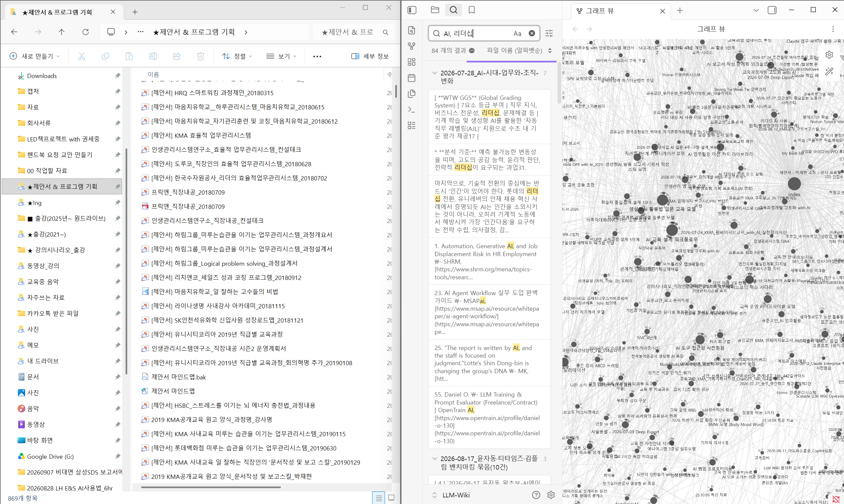Refresh the File Explorer folder
844x504 pixels.
(86, 32)
